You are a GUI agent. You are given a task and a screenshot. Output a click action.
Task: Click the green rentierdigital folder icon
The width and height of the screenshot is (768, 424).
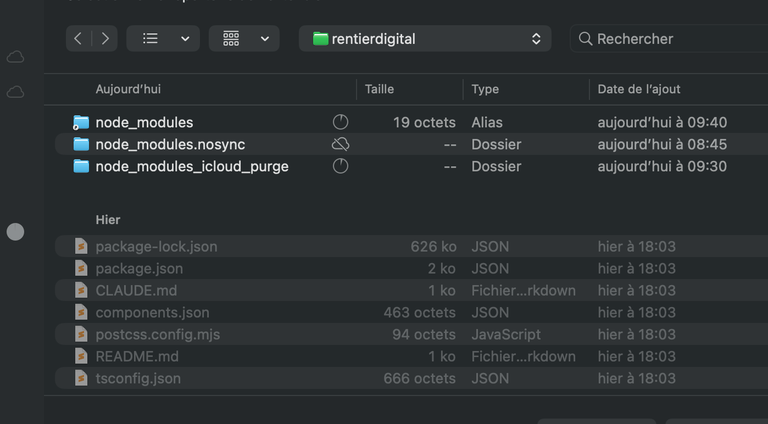point(320,39)
